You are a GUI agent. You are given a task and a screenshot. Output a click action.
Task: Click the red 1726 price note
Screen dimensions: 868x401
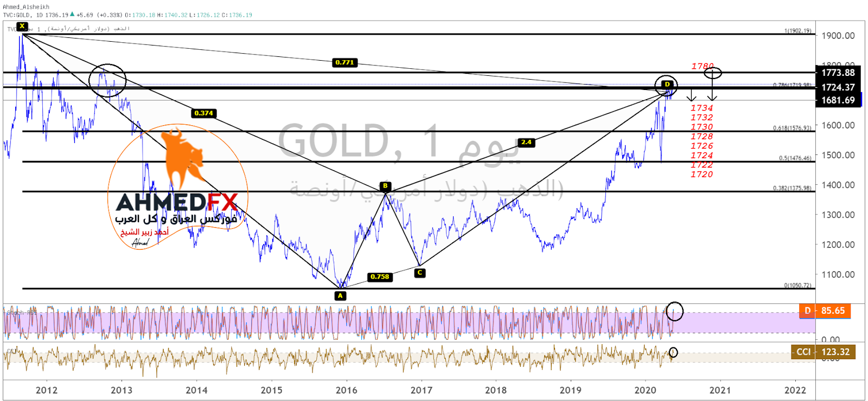pyautogui.click(x=702, y=146)
